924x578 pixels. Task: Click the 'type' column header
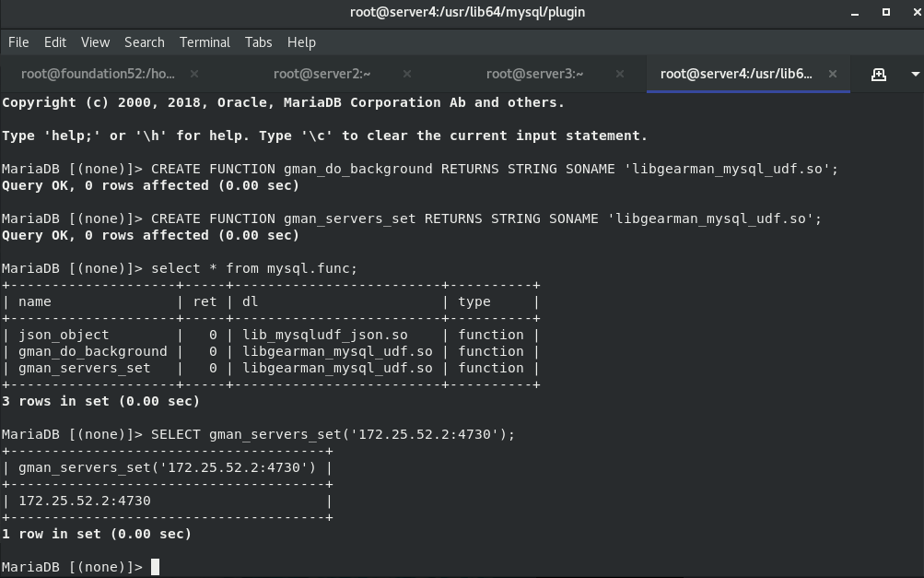(x=474, y=302)
